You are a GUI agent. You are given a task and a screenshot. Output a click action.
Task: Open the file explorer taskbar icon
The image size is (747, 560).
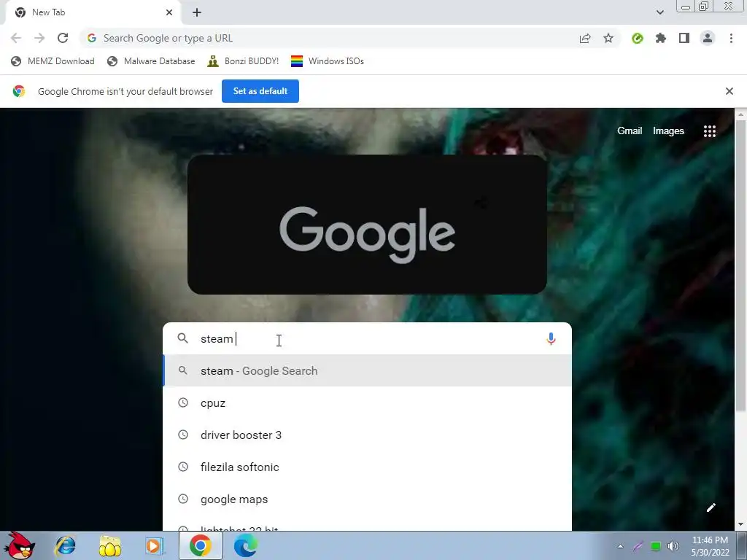[x=110, y=545]
